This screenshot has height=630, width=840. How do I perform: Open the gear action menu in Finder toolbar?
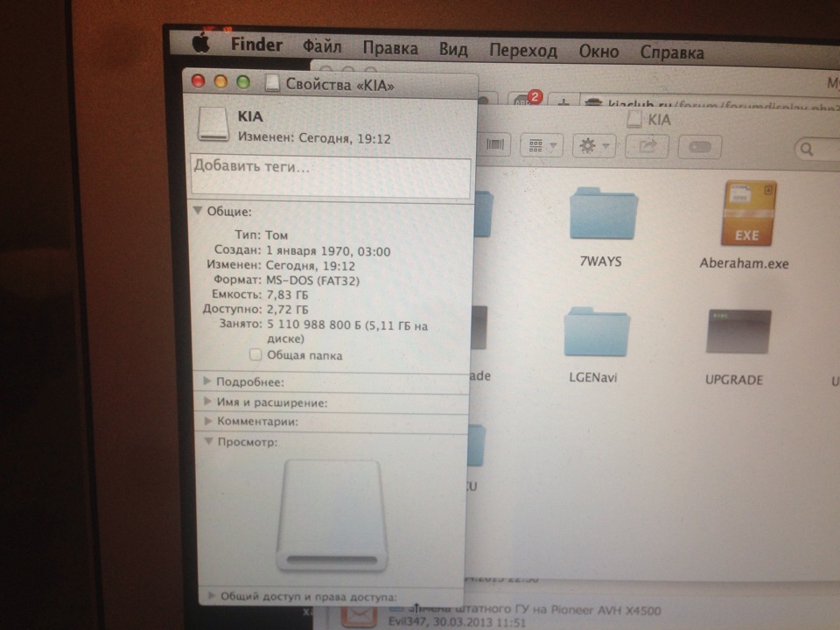coord(594,146)
